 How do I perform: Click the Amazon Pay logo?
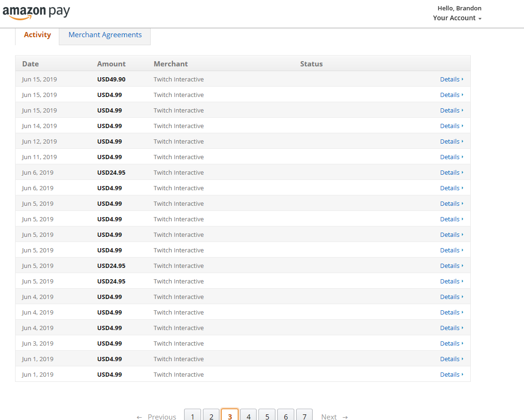(x=36, y=13)
